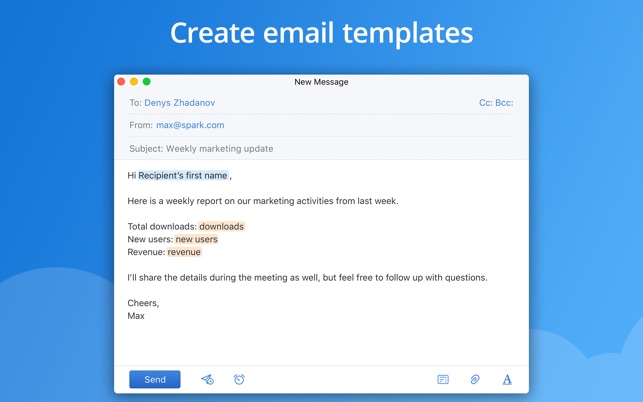This screenshot has height=402, width=643.
Task: Click the Cc: Bcc: field link
Action: 496,103
